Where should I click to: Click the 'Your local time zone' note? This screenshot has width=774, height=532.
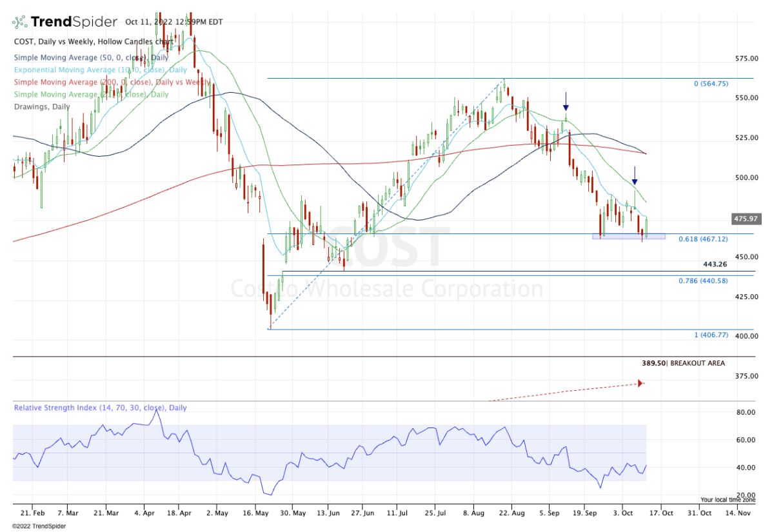point(729,500)
